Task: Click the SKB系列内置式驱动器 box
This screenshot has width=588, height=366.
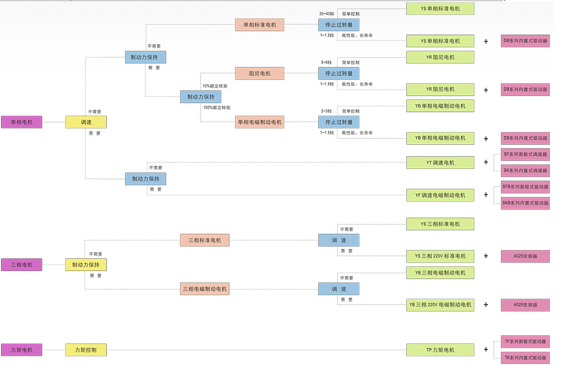Action: tap(525, 203)
